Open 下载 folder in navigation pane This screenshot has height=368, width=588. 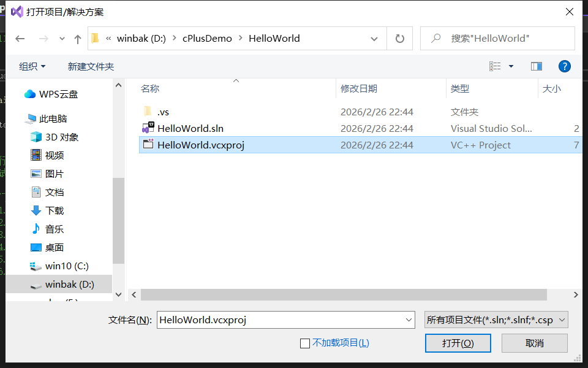(x=55, y=210)
